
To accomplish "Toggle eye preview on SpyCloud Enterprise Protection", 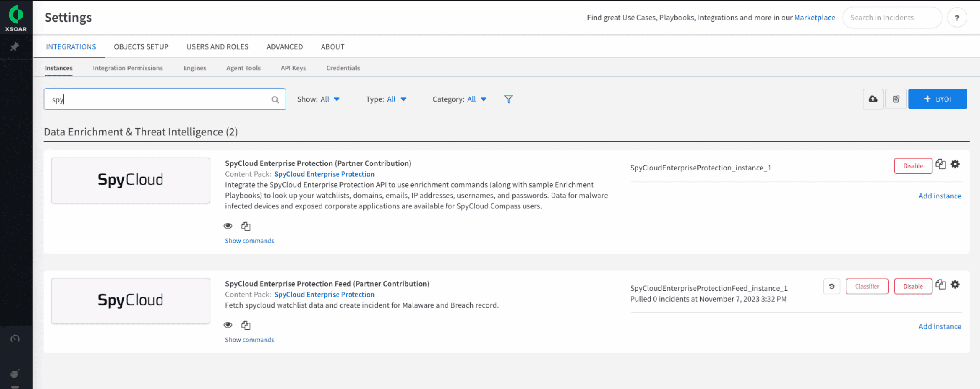I will (x=228, y=226).
